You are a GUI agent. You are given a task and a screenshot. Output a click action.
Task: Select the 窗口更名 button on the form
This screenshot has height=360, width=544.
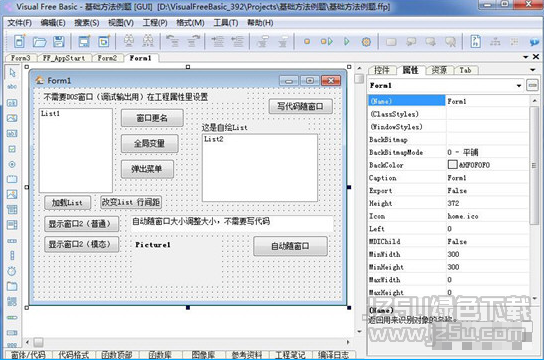(152, 118)
